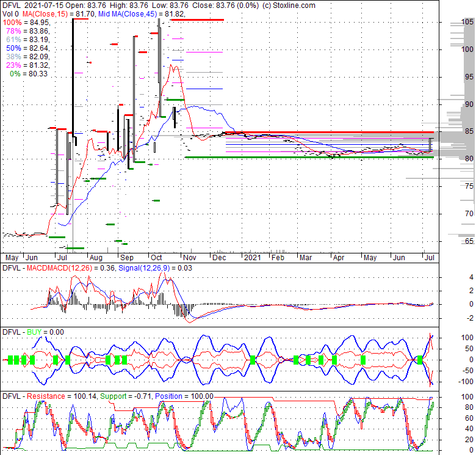Image resolution: width=476 pixels, height=455 pixels.
Task: Click the 65 price axis label
Action: click(x=469, y=241)
